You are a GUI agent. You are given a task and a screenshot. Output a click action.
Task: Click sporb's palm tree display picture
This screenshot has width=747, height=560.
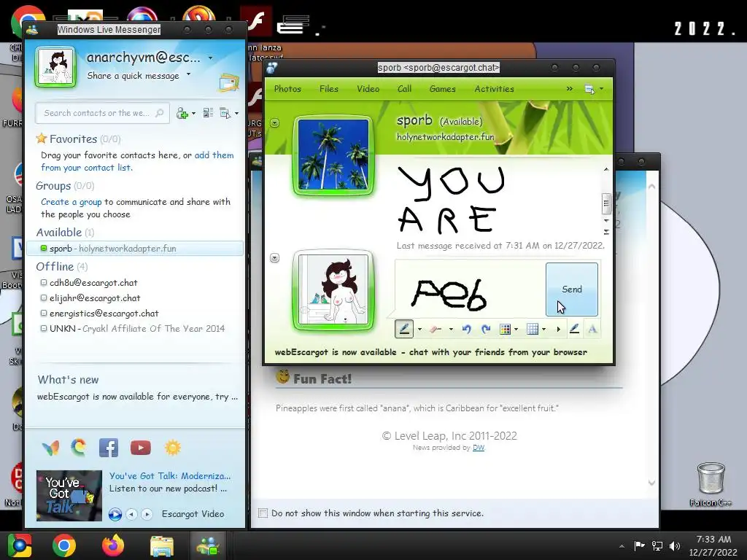pyautogui.click(x=333, y=155)
